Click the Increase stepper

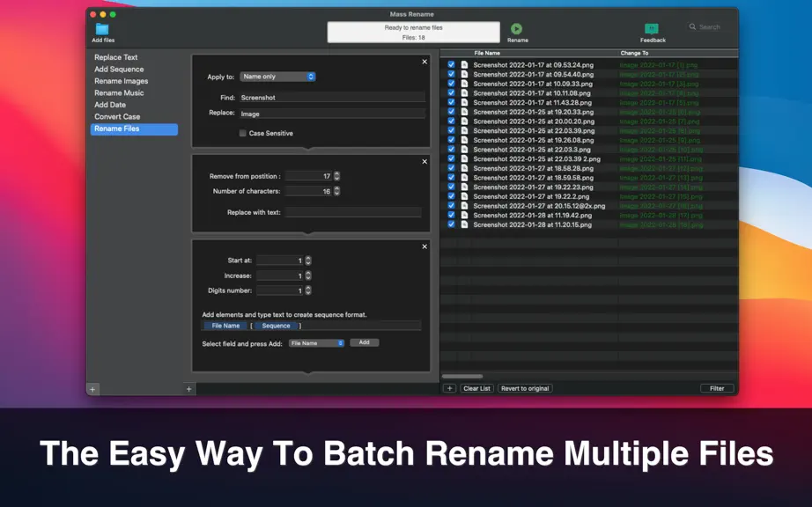pos(308,276)
